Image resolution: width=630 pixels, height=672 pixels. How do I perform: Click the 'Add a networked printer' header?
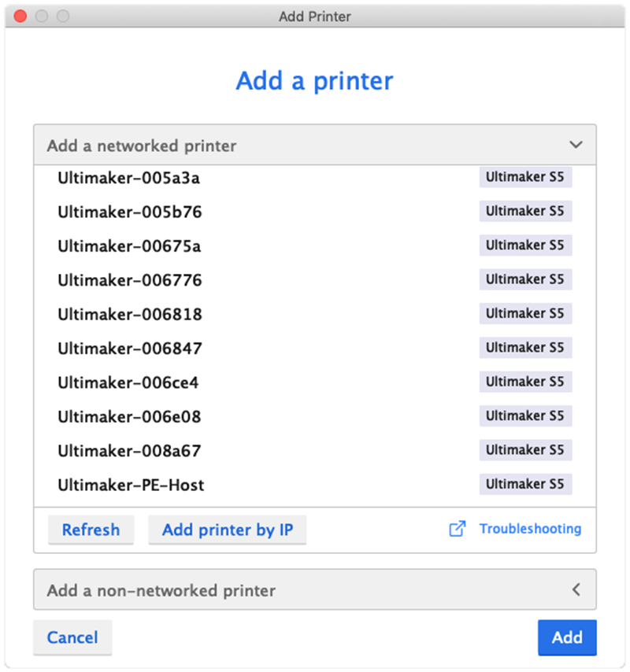(x=142, y=146)
